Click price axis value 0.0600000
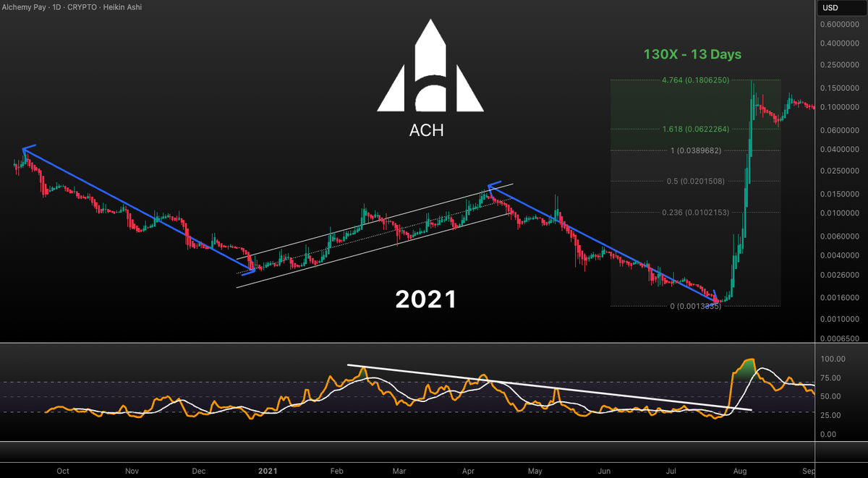 tap(841, 131)
